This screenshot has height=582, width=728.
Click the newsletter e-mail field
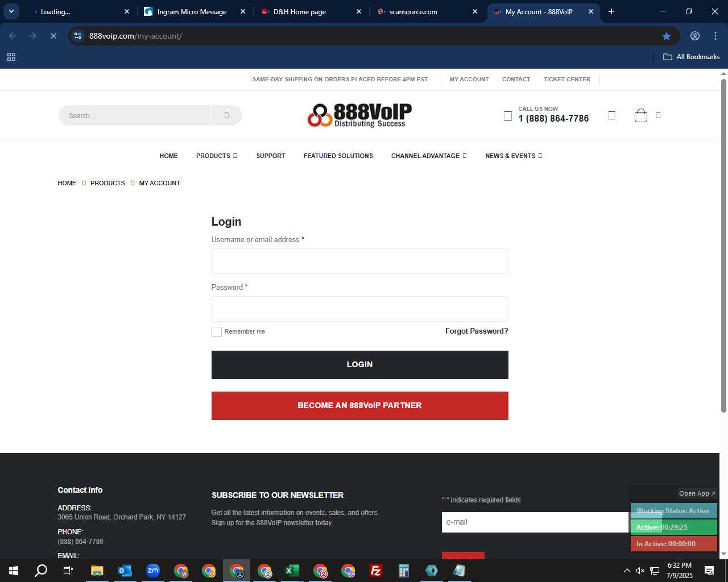(535, 522)
